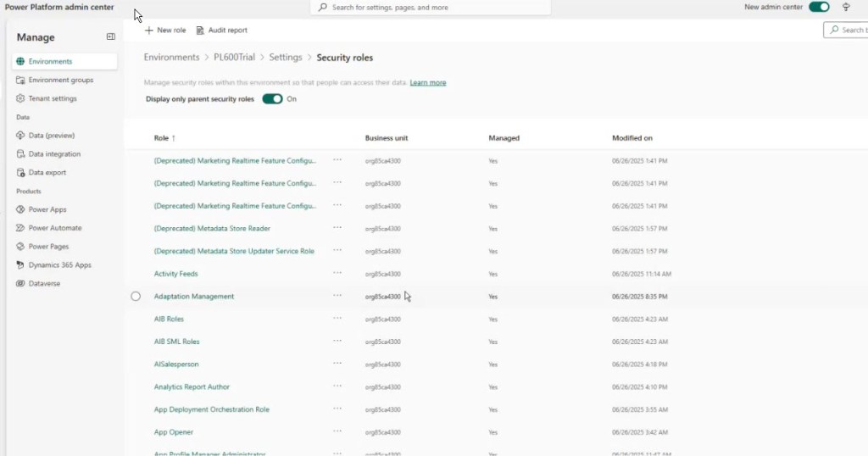Open more options for Activity Feeds role
This screenshot has width=868, height=456.
[337, 273]
